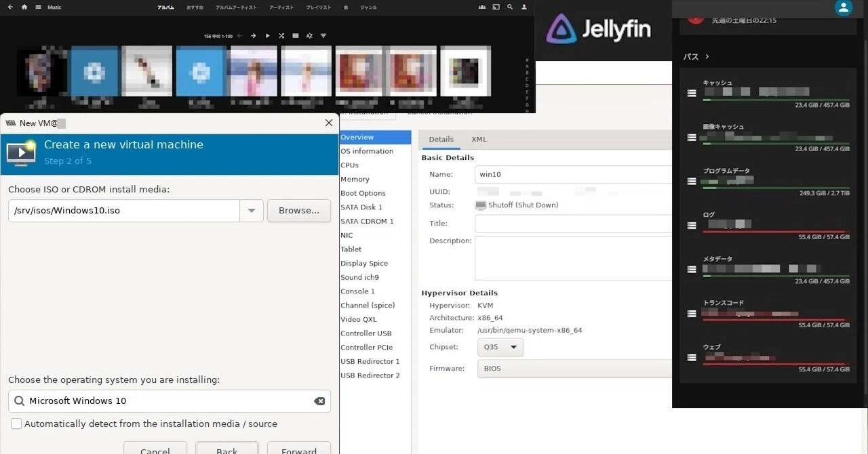Play all albums with the play icon
The image size is (868, 454).
click(x=267, y=35)
